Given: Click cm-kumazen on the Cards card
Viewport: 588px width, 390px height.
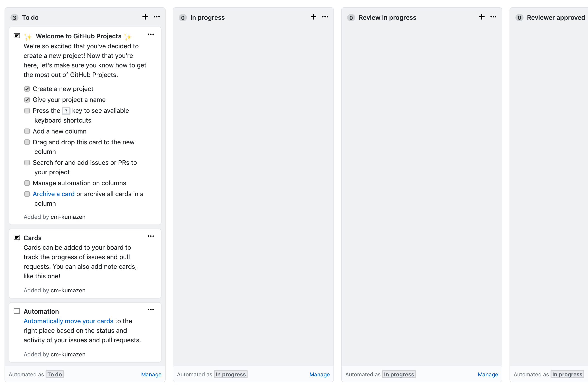Looking at the screenshot, I should click(x=68, y=291).
